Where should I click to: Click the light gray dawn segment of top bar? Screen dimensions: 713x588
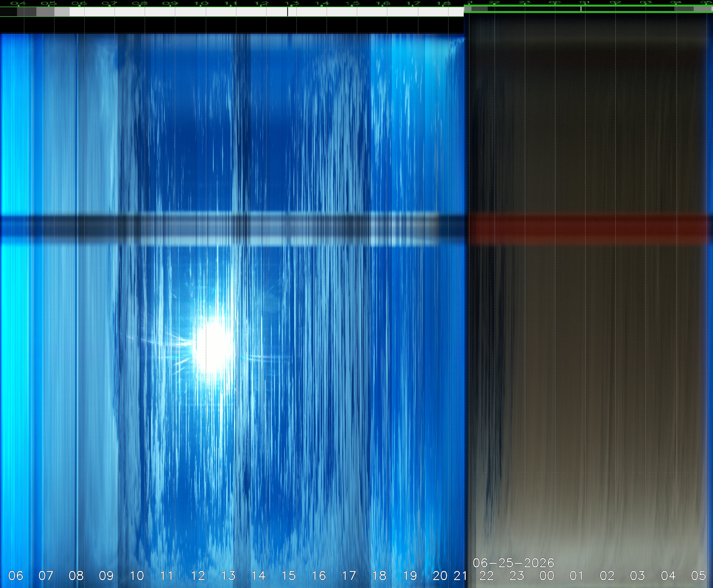62,12
